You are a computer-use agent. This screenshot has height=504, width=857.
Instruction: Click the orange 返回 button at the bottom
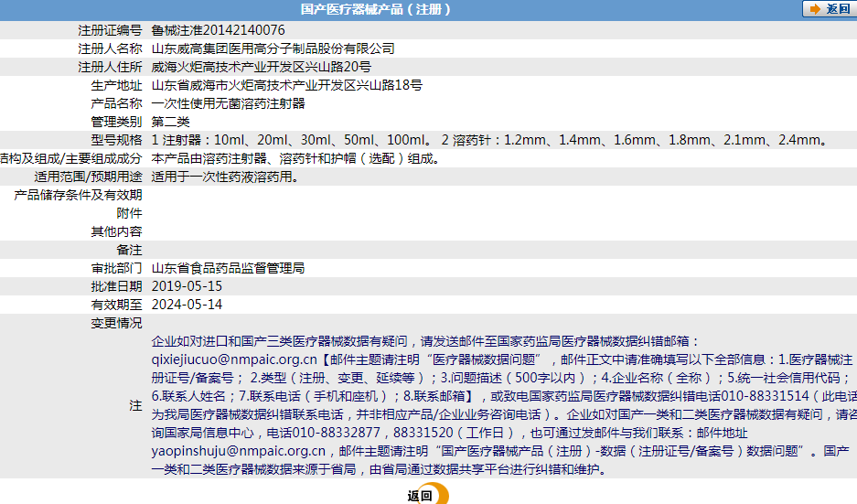[x=427, y=495]
